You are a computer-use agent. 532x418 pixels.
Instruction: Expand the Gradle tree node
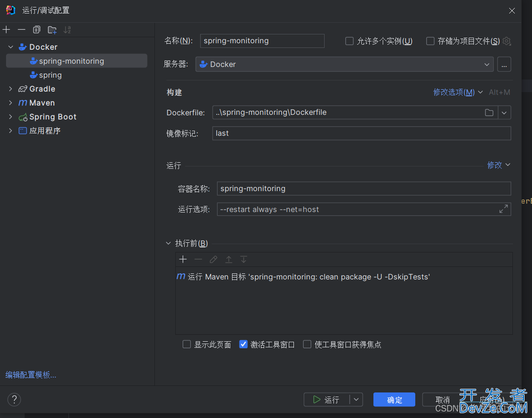tap(11, 89)
